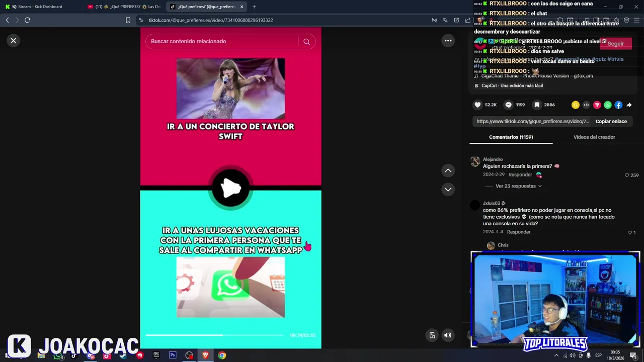The height and width of the screenshot is (362, 644).
Task: Open the notification center in system tray
Action: tap(633, 355)
